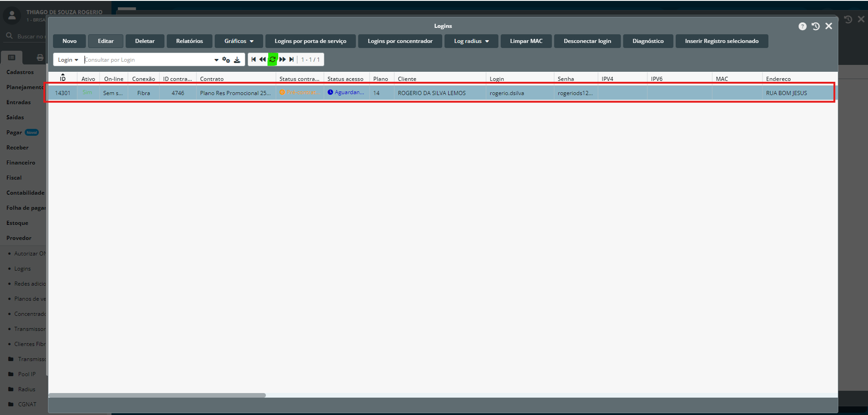Click the download export icon

pyautogui.click(x=237, y=60)
